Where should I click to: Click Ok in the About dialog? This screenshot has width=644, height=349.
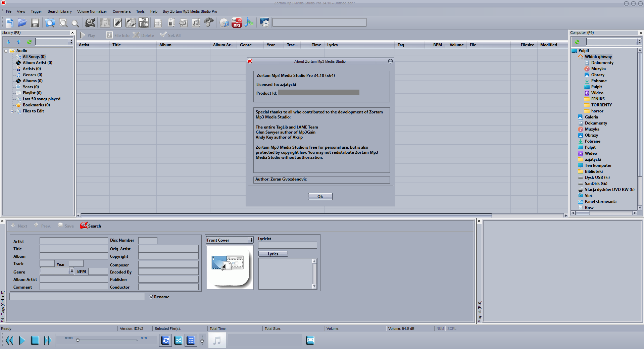(320, 197)
